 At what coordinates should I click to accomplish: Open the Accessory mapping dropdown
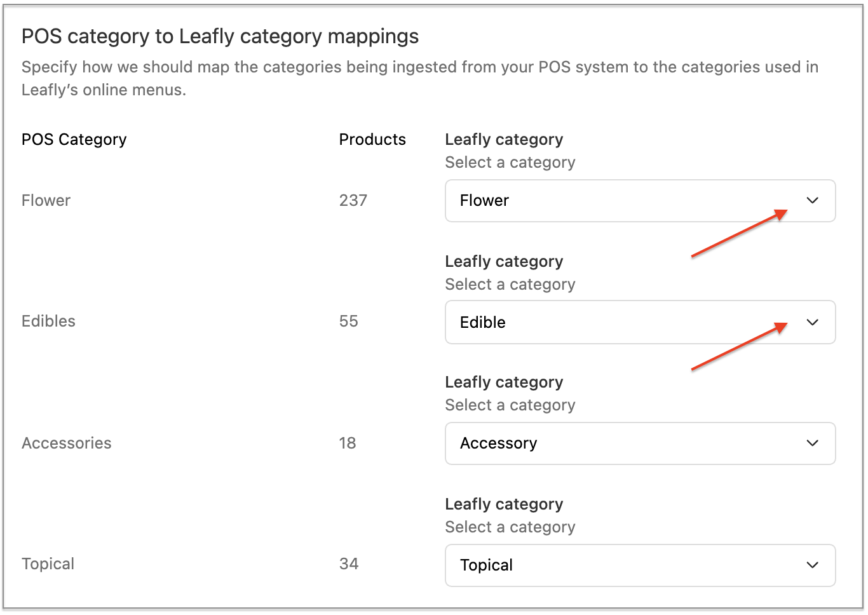[640, 443]
